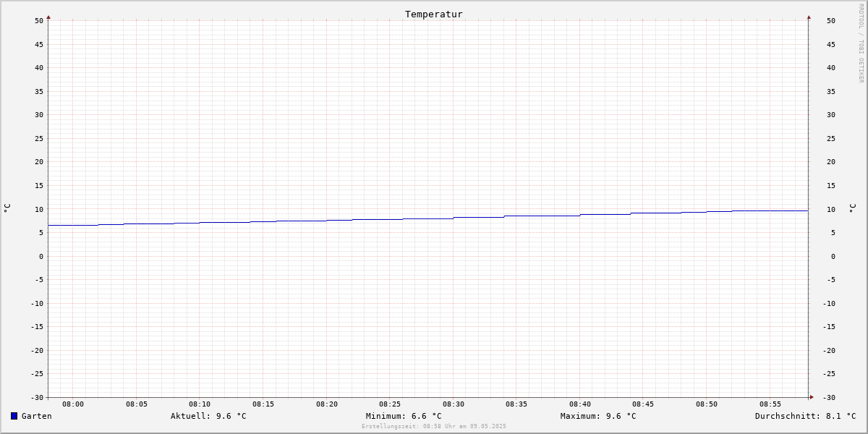Image resolution: width=868 pixels, height=434 pixels.
Task: Click the '0' label on the left y-axis
Action: (x=41, y=256)
